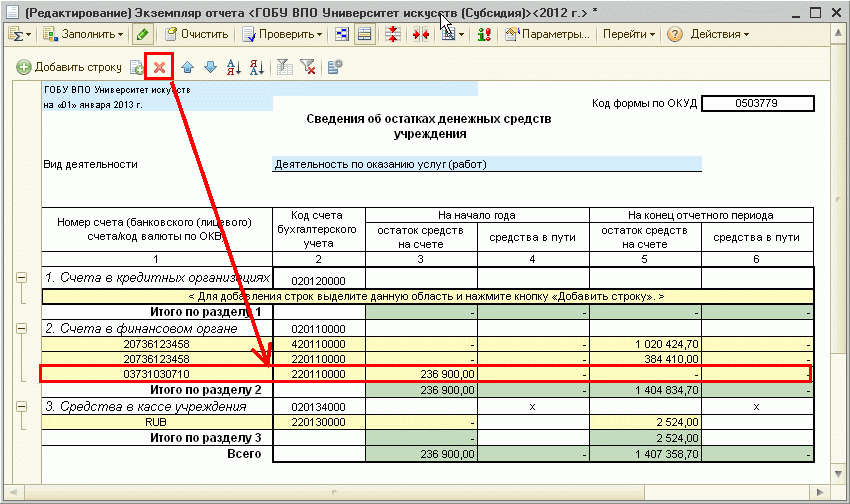Image resolution: width=850 pixels, height=504 pixels.
Task: Collapse section 2 Счета в финансовом органе
Action: [x=21, y=328]
